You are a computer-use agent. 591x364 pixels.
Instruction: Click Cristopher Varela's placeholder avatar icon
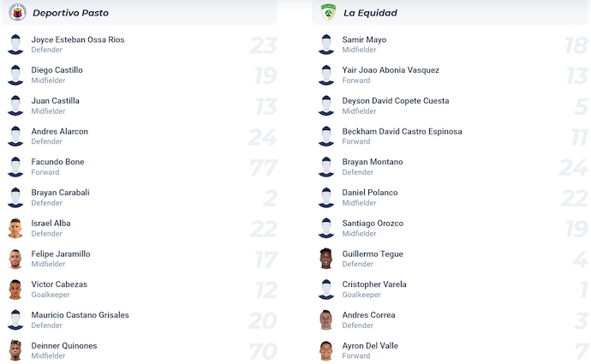[x=325, y=289]
